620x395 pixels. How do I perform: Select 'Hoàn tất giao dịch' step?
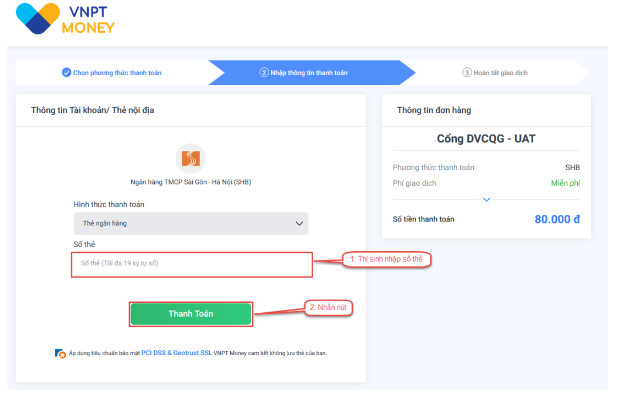[x=495, y=73]
